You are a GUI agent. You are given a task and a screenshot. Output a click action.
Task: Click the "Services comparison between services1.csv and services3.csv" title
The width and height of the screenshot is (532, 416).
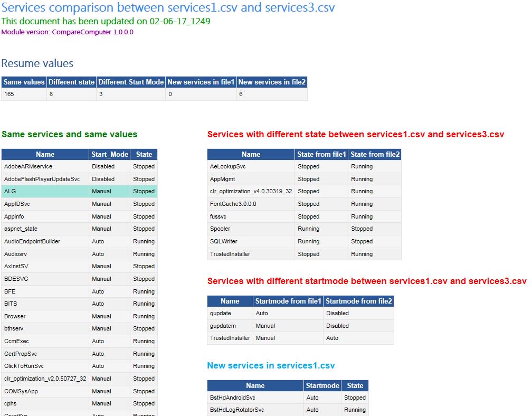click(168, 8)
